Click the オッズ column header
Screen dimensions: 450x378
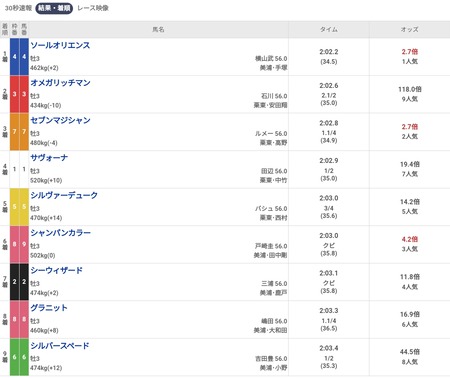click(409, 29)
